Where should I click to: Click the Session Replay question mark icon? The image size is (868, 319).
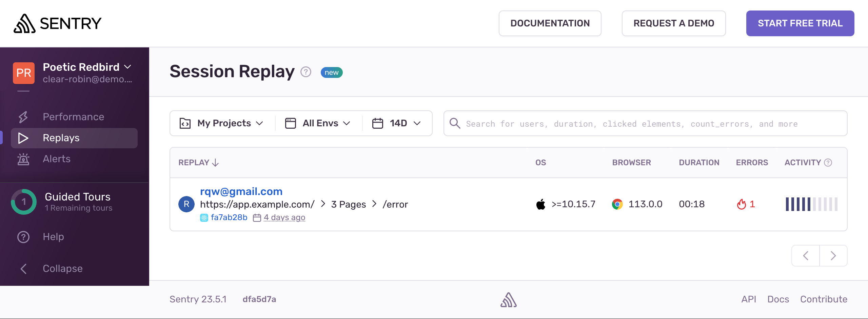point(305,72)
